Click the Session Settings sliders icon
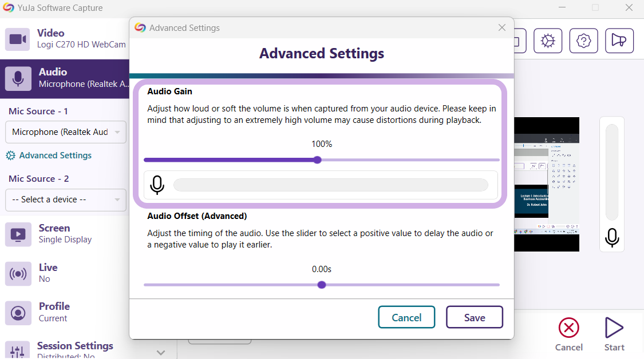Viewport: 644px width, 359px height. coord(18,351)
